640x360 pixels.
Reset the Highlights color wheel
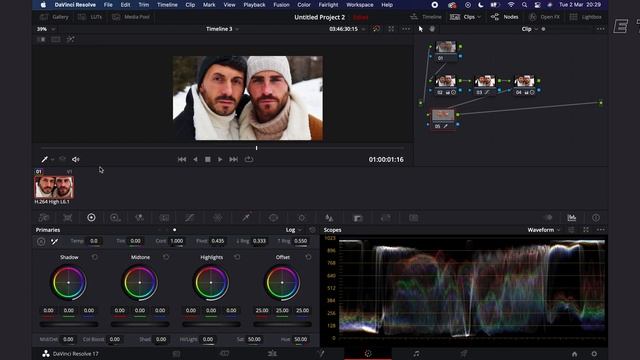237,257
